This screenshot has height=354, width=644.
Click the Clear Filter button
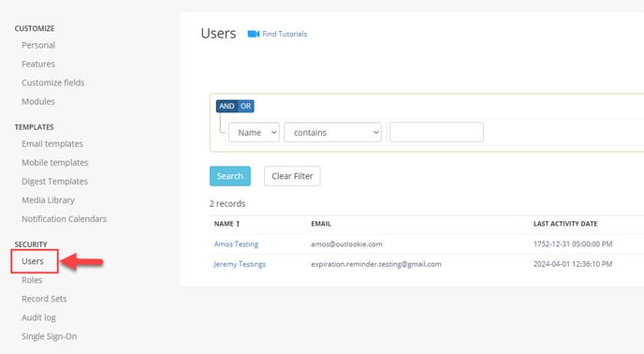point(292,176)
